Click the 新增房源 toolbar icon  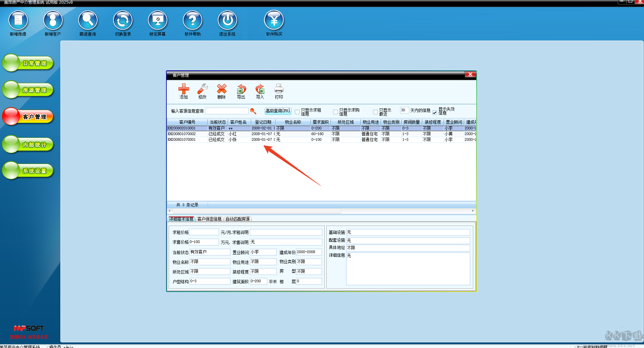(x=18, y=21)
